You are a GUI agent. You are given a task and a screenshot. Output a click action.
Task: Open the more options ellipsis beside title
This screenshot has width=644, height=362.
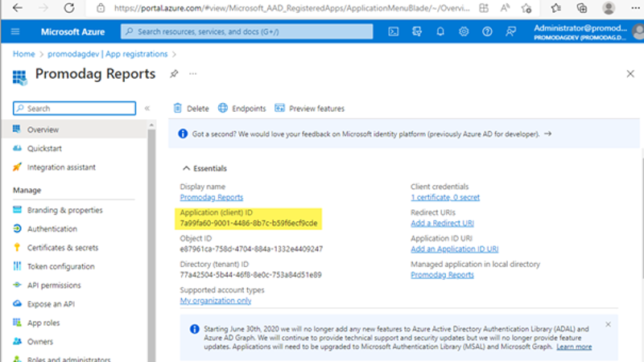click(193, 74)
